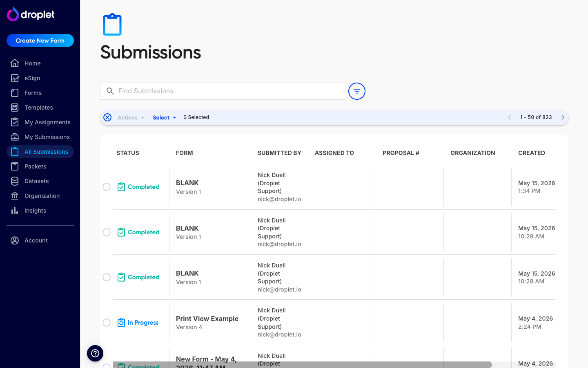This screenshot has height=368, width=588.
Task: Select the Print View Example submission row
Action: pyautogui.click(x=107, y=323)
